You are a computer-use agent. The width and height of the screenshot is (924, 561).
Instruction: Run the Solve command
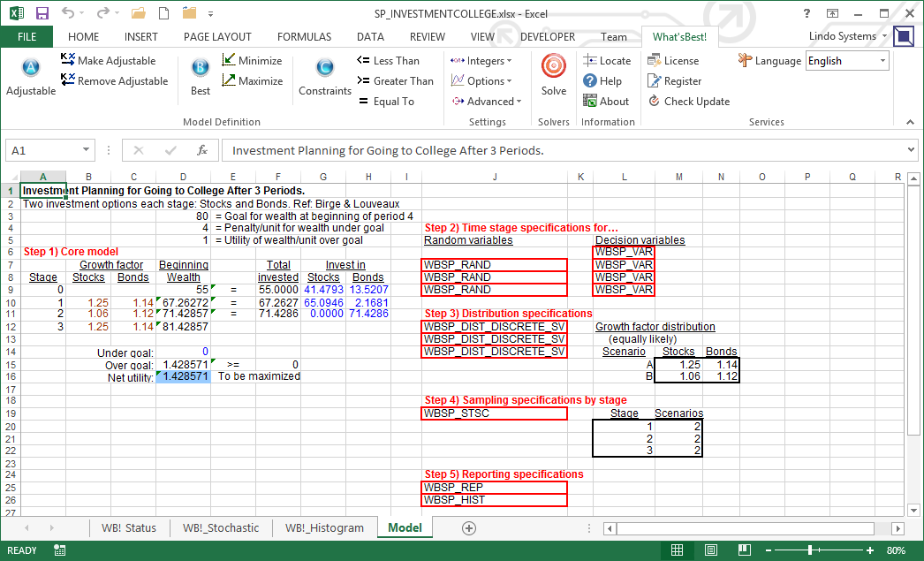[554, 76]
